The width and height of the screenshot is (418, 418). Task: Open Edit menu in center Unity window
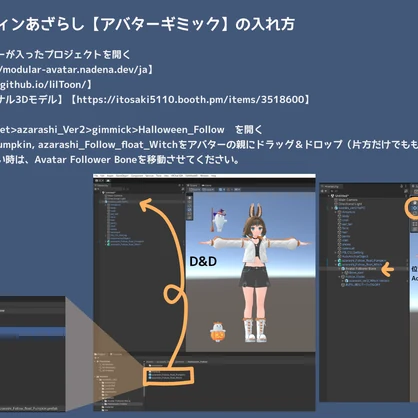click(x=102, y=176)
